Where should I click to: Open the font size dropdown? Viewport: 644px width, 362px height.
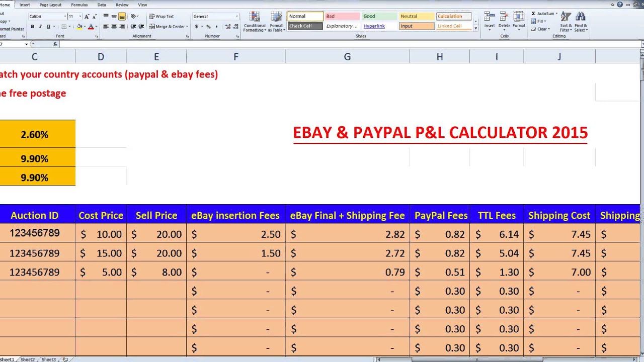tap(79, 16)
